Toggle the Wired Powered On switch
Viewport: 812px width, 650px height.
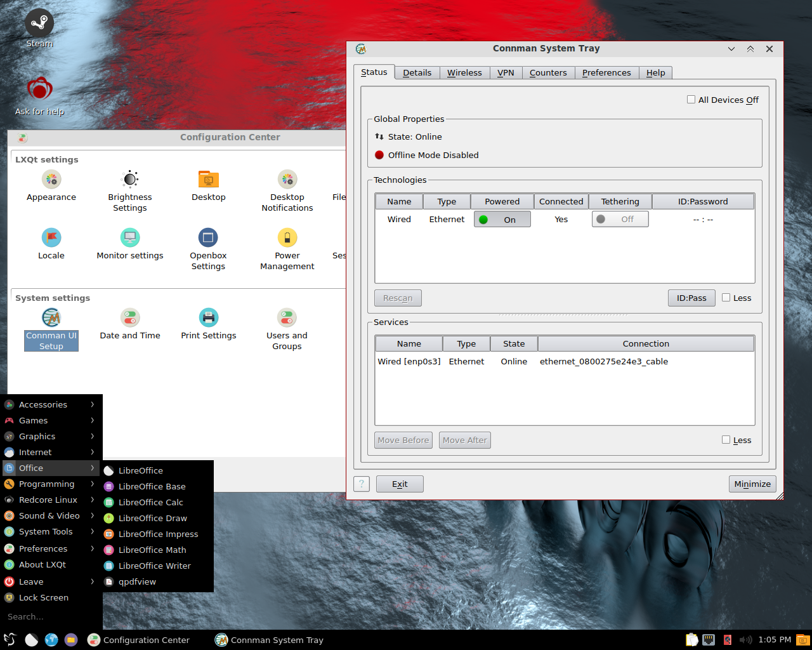502,220
